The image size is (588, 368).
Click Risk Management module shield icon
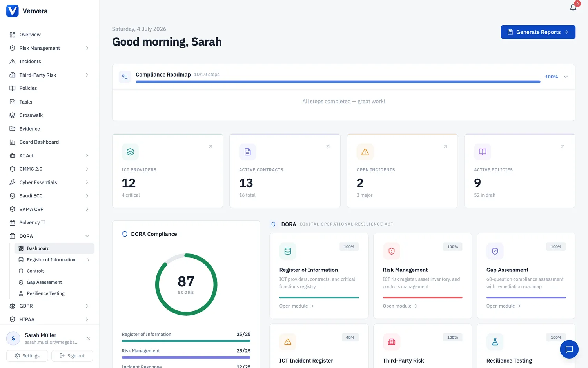391,251
